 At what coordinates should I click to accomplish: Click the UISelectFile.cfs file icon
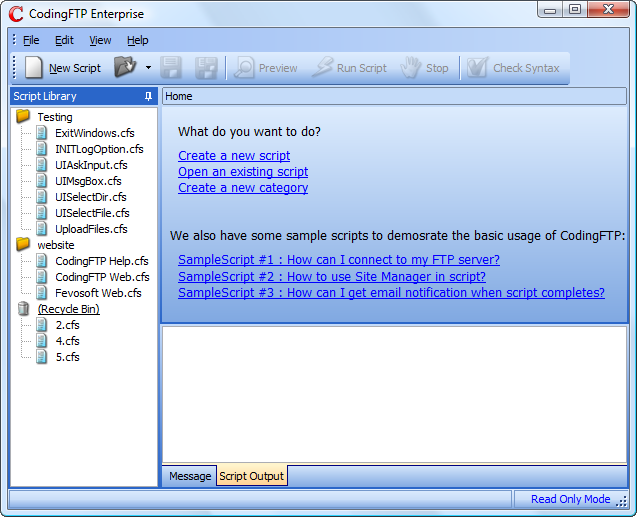coord(41,212)
